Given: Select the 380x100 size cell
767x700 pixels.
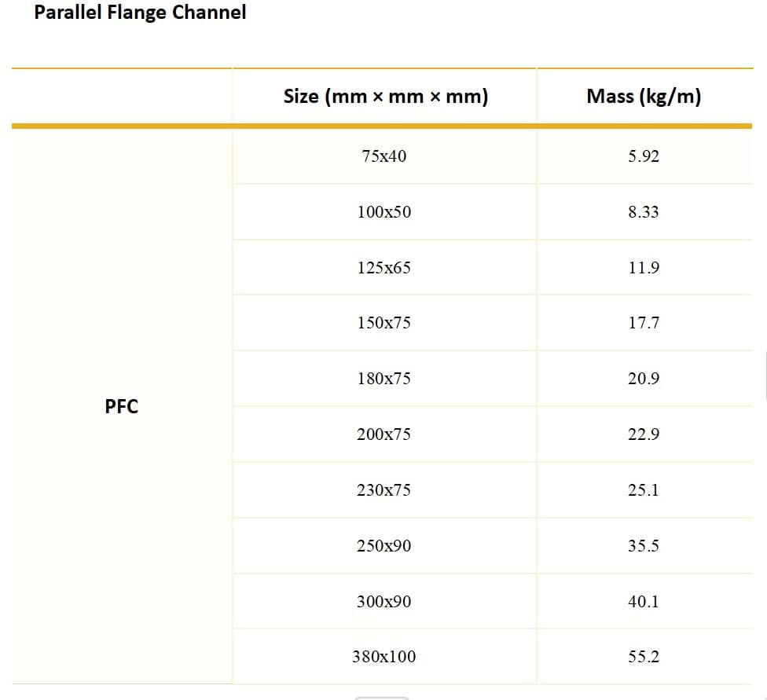Looking at the screenshot, I should tap(384, 657).
